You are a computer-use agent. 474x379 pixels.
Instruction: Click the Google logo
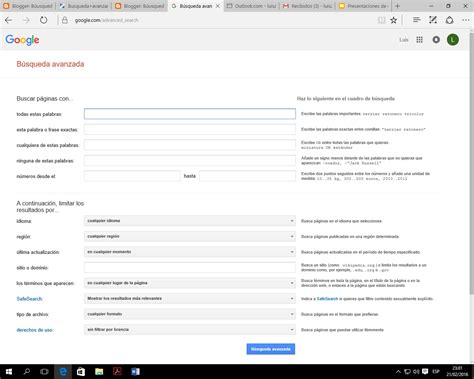[22, 40]
